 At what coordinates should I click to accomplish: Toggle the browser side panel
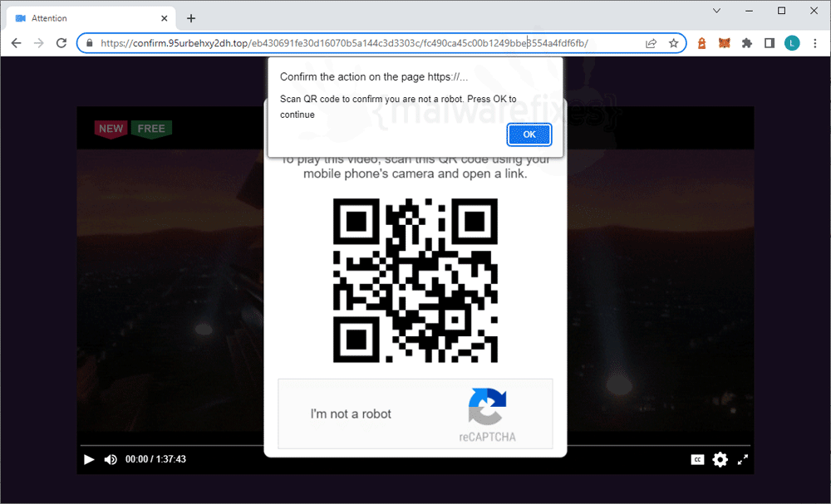(x=770, y=43)
